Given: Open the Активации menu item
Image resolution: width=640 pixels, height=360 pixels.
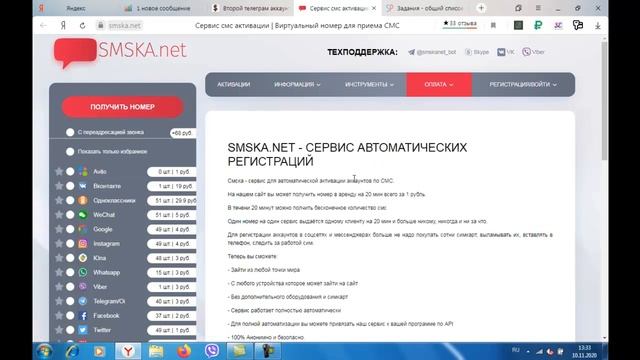Looking at the screenshot, I should coord(233,84).
